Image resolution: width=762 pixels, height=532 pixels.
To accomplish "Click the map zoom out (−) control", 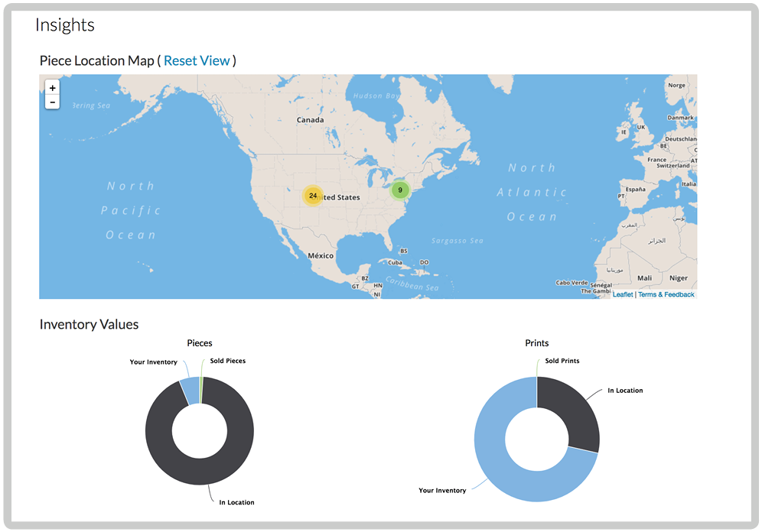I will click(x=52, y=101).
